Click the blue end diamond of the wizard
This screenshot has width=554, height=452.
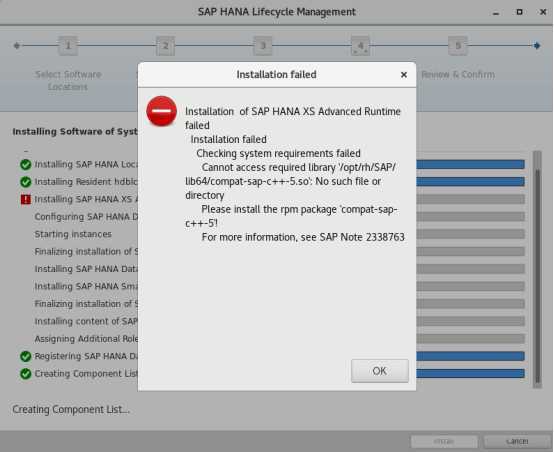[537, 46]
